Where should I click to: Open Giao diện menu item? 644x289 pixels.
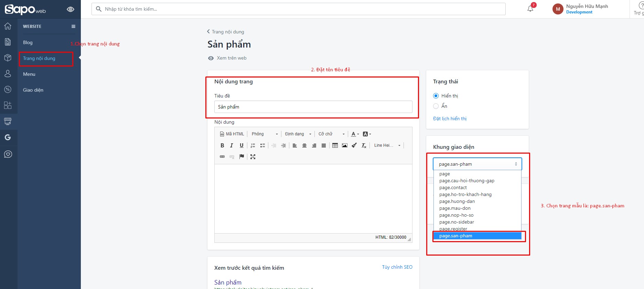(x=33, y=90)
